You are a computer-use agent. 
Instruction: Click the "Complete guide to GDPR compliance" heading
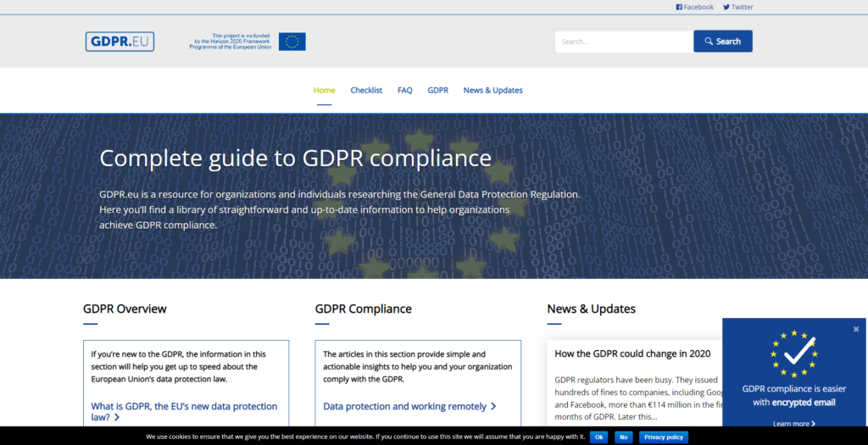[x=296, y=159]
